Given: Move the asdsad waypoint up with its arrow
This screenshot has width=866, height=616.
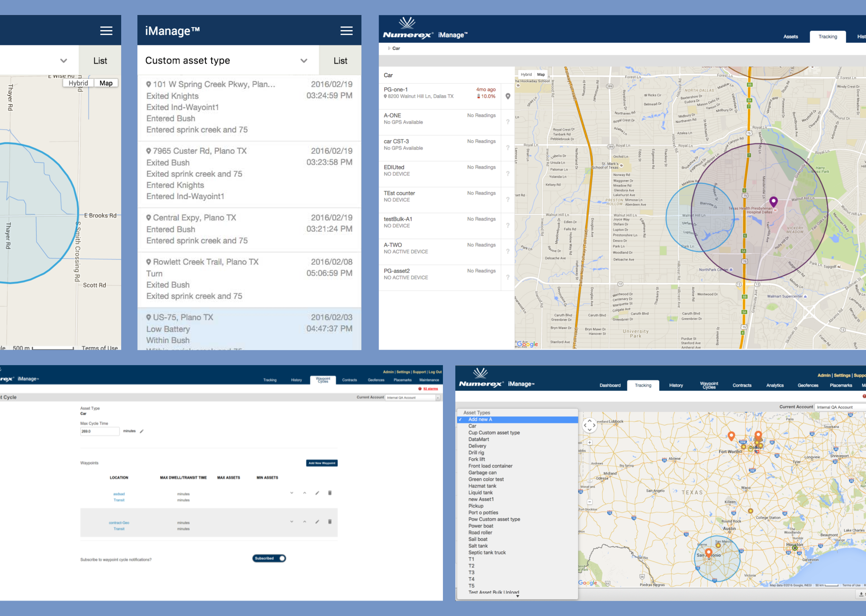Looking at the screenshot, I should tap(305, 493).
